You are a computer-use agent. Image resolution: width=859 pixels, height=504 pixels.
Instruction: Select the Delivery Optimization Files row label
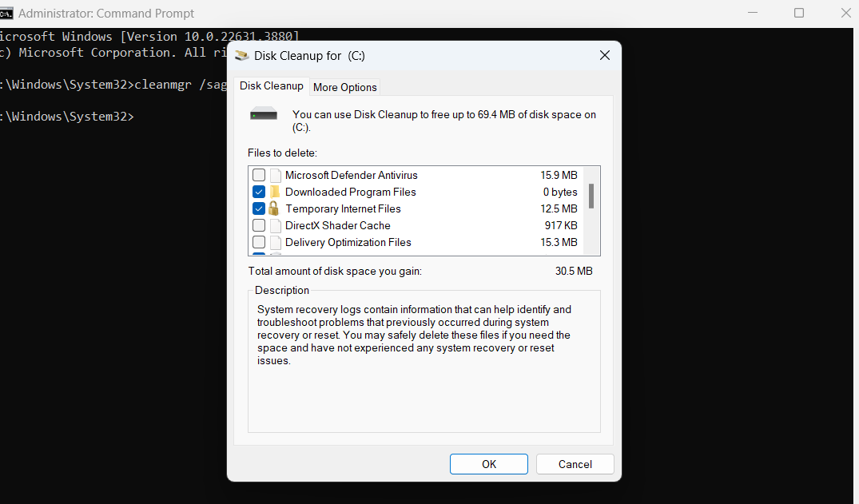tap(348, 242)
